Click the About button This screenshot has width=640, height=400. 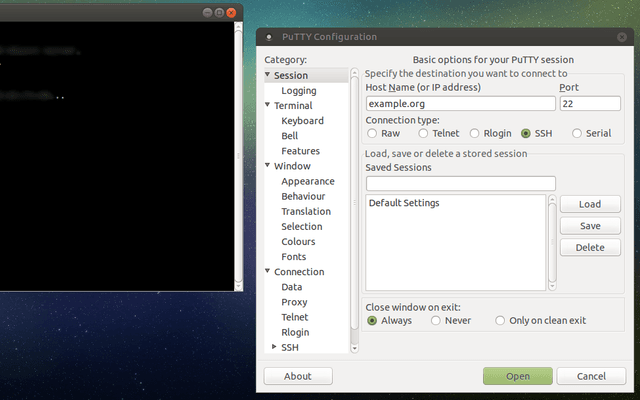pos(298,376)
